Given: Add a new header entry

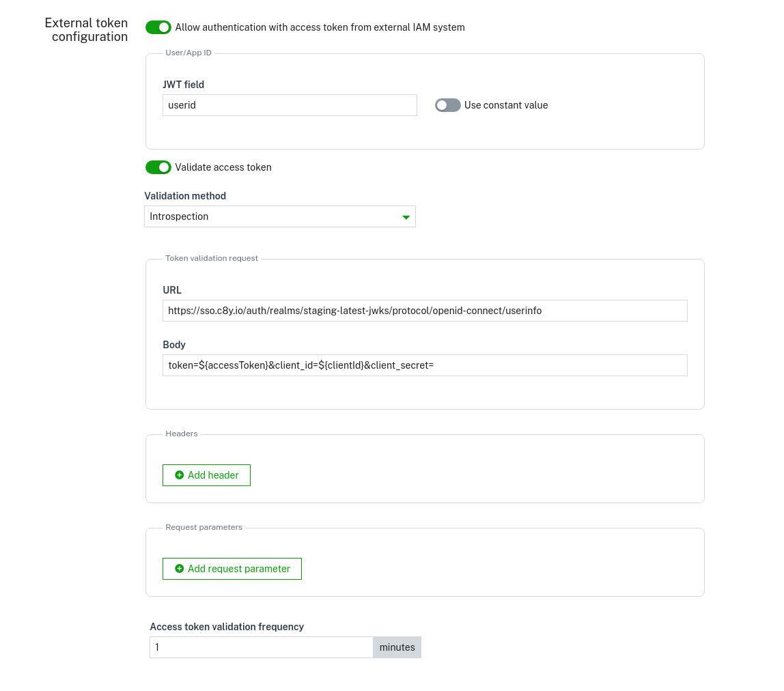Looking at the screenshot, I should (206, 475).
